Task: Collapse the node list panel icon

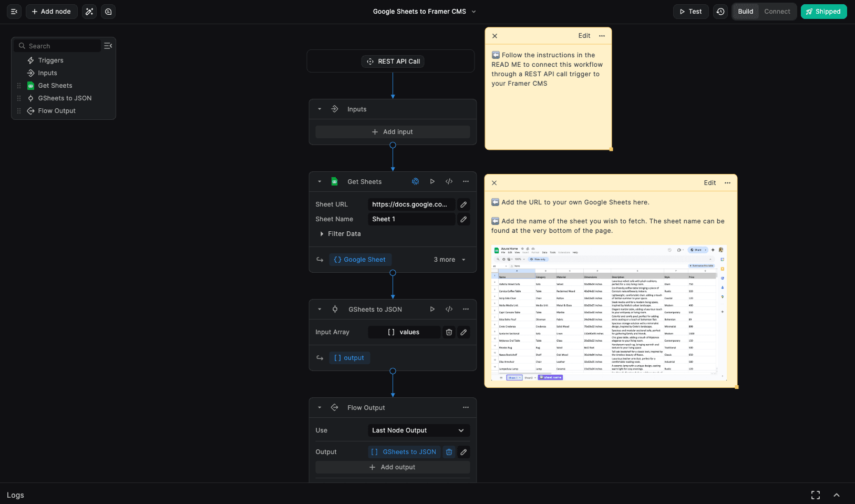Action: pyautogui.click(x=108, y=46)
